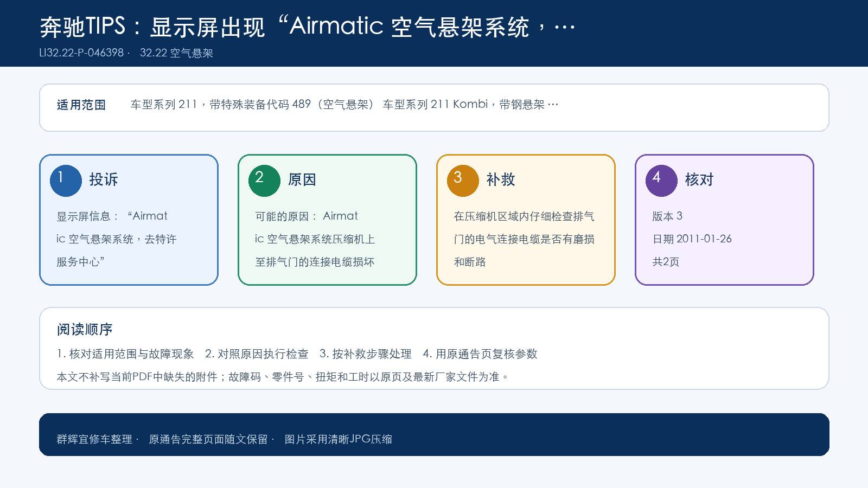
Task: Click the 和断路 line in 补救 card
Action: point(470,261)
